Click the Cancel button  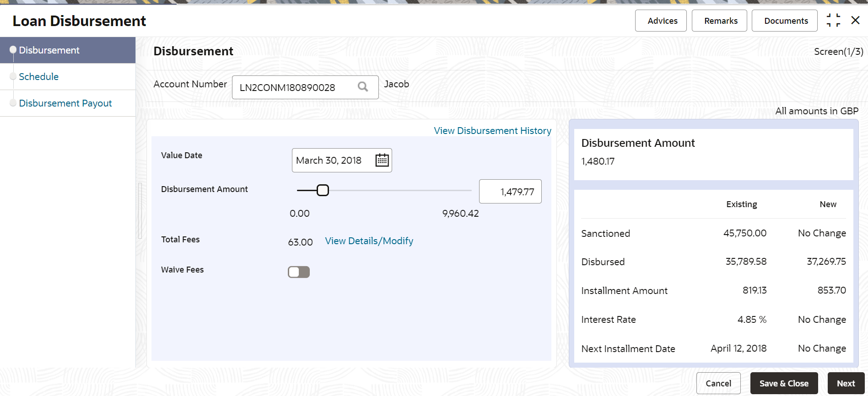(x=718, y=383)
